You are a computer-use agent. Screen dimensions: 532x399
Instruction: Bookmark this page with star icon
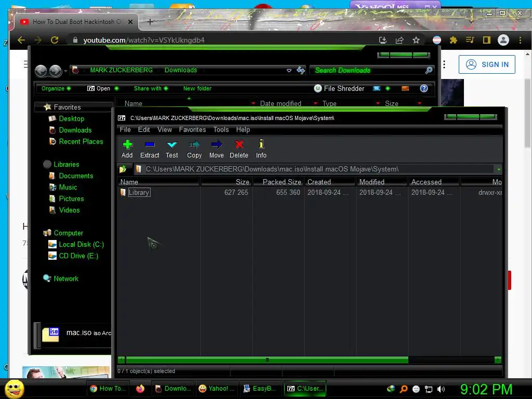416,41
